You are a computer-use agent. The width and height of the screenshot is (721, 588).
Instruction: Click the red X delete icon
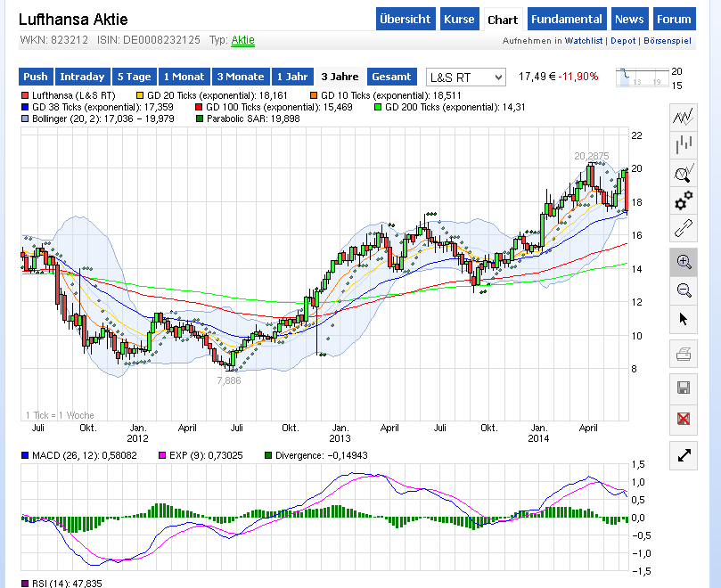pos(684,418)
